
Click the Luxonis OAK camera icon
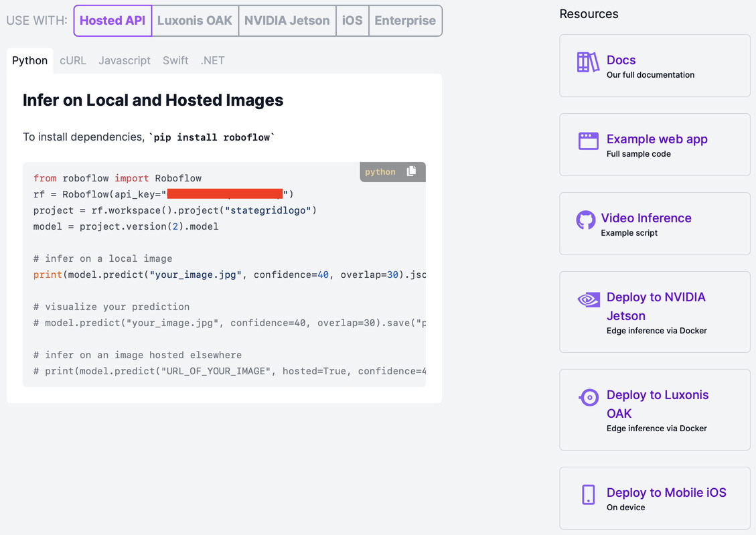(x=588, y=398)
